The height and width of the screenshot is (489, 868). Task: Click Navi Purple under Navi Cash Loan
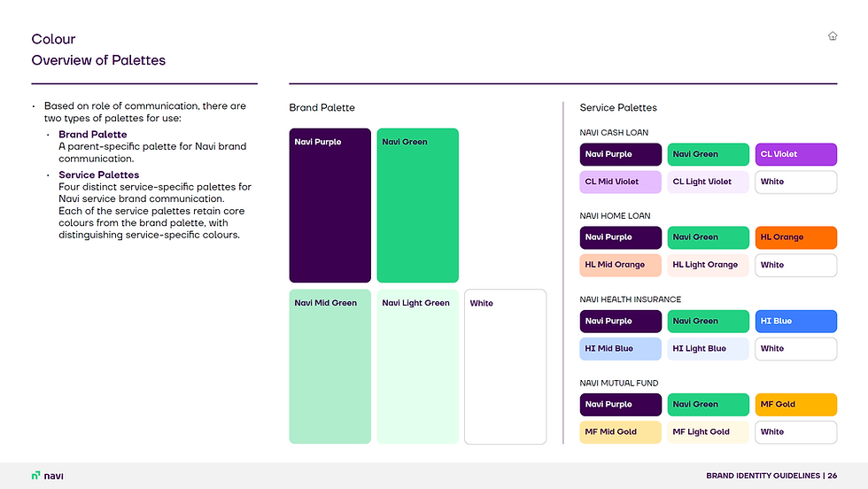click(621, 154)
